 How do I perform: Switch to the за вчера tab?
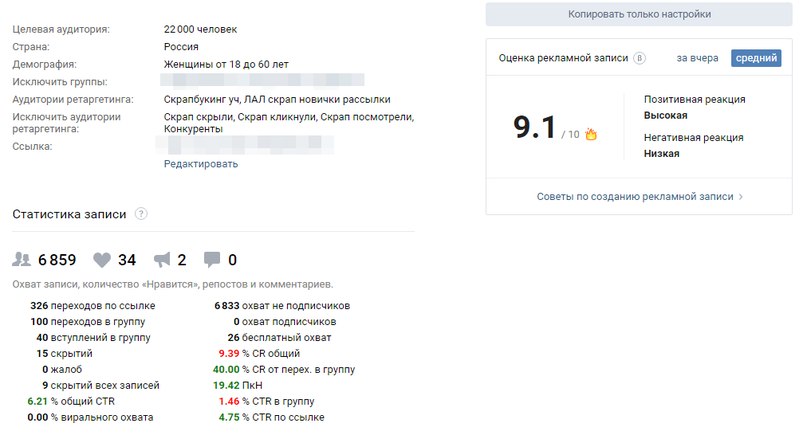point(697,58)
